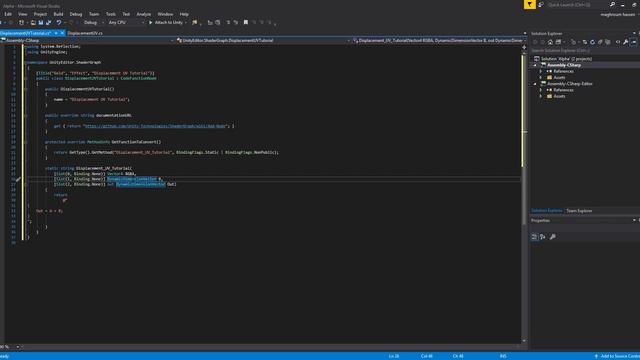
Task: Expand Assets under Assembly-CSharp
Action: pos(541,78)
